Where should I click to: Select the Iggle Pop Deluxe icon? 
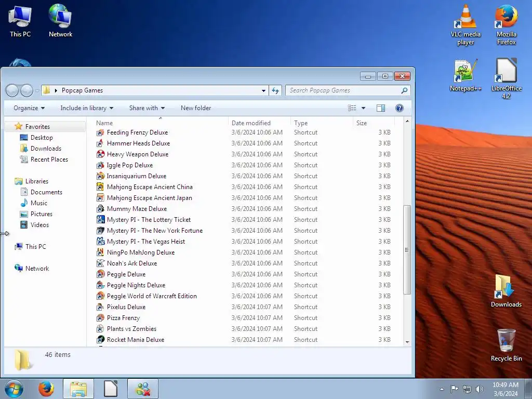pos(100,165)
